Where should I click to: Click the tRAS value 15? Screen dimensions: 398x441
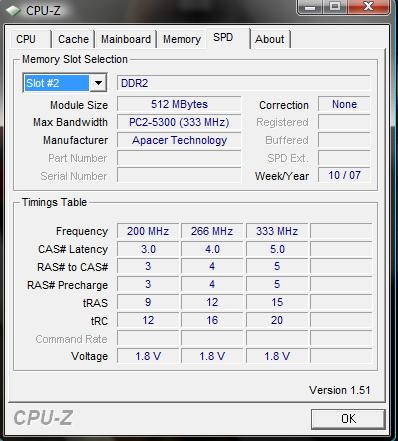click(x=277, y=302)
